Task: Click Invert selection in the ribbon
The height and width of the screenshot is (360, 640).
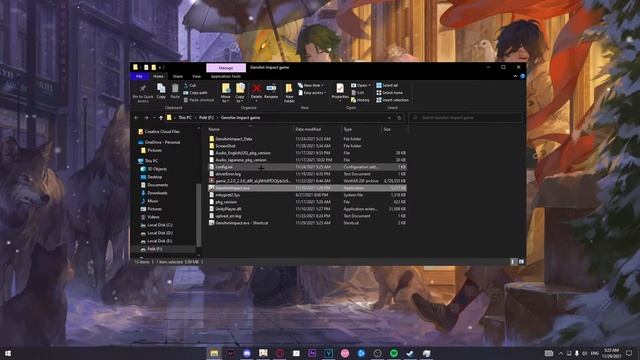Action: 392,100
